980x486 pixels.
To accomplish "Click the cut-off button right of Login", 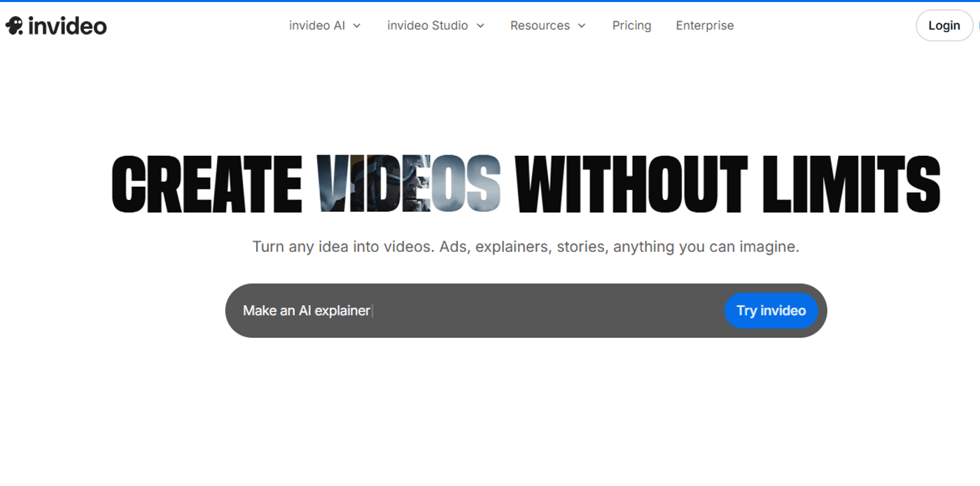I will (978, 26).
